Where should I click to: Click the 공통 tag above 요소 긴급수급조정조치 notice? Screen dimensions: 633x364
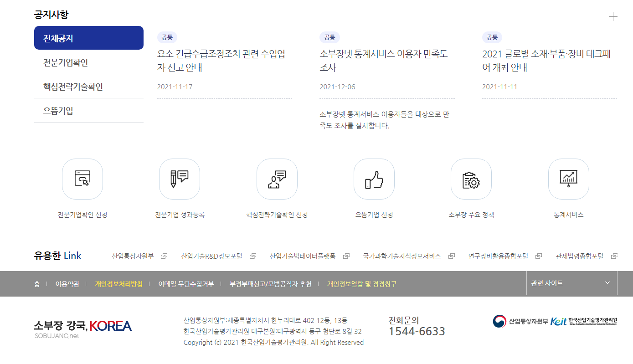tap(167, 37)
